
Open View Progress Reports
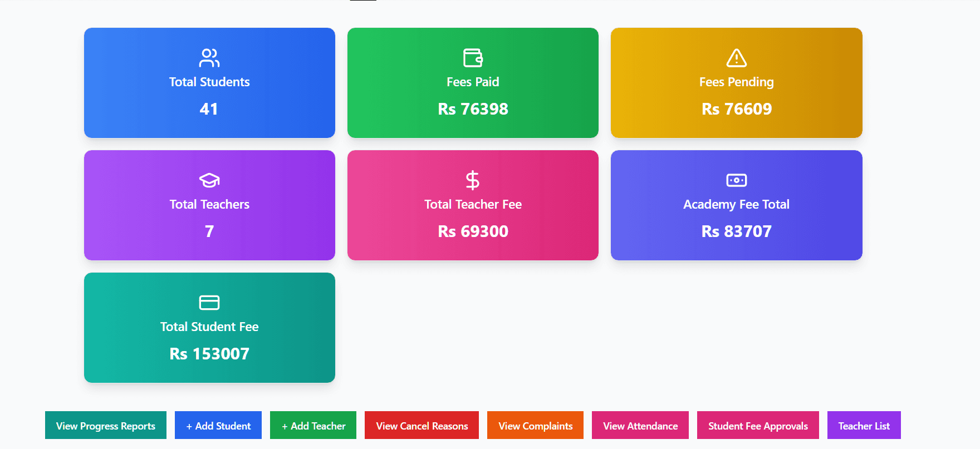click(106, 426)
